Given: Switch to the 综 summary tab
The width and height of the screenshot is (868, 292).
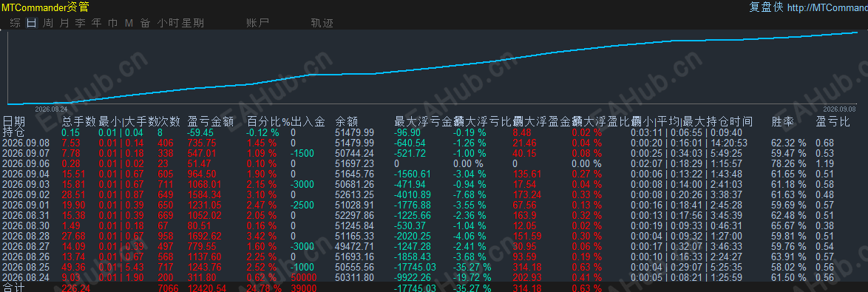Looking at the screenshot, I should (x=16, y=23).
